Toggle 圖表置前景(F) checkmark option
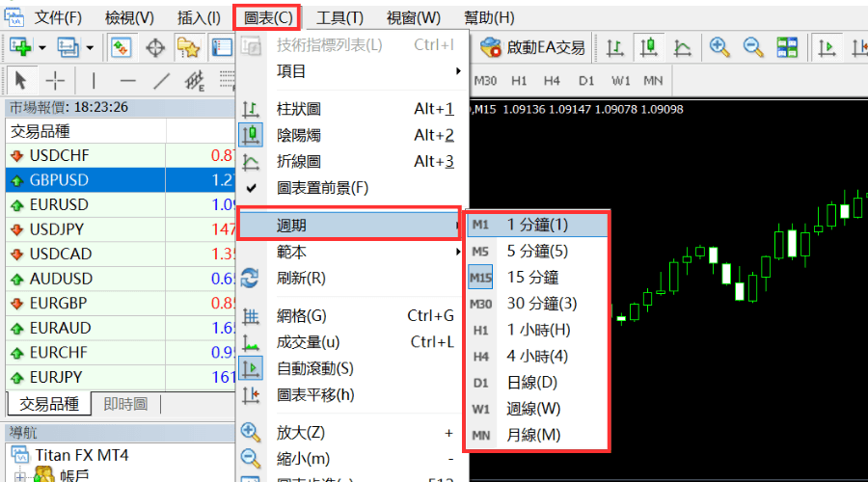The image size is (868, 482). 322,188
